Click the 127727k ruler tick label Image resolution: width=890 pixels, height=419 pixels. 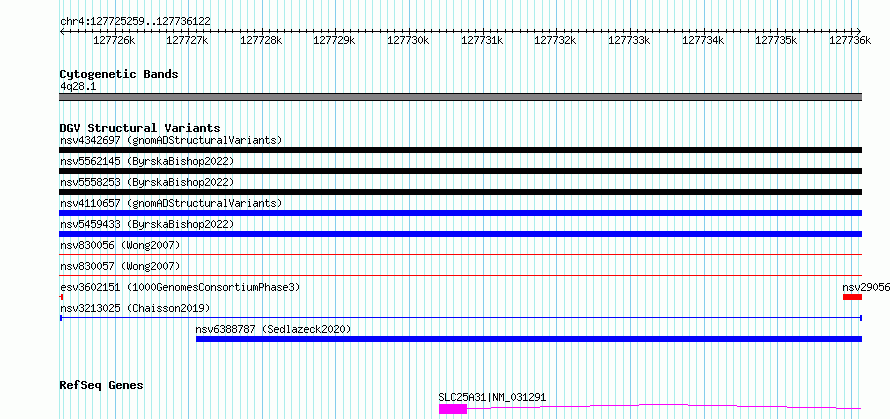188,40
